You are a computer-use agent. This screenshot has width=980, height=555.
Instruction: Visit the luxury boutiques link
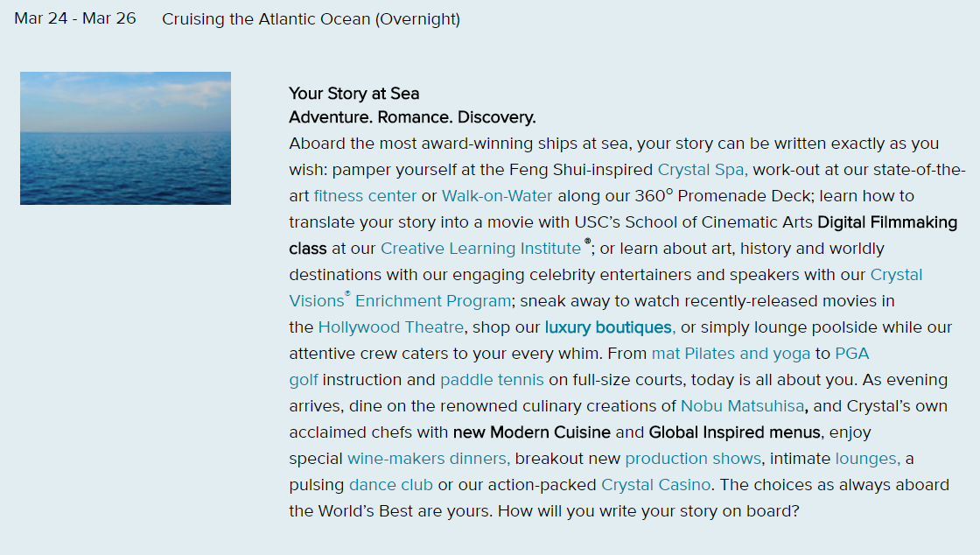[610, 327]
